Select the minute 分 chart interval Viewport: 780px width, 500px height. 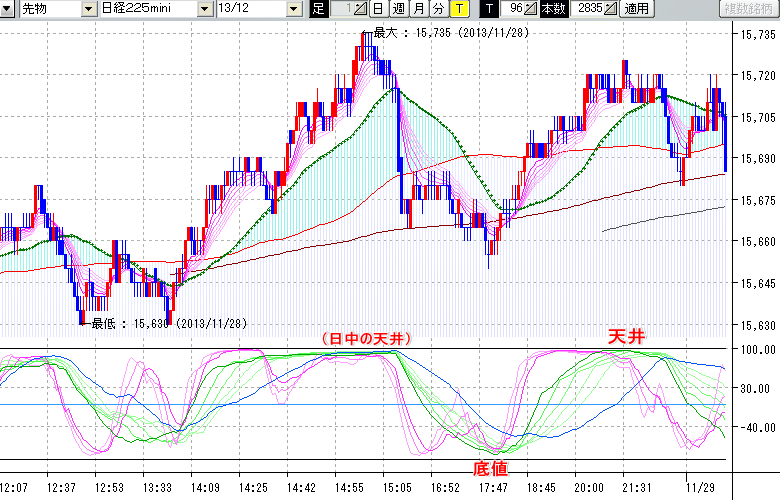tap(437, 9)
